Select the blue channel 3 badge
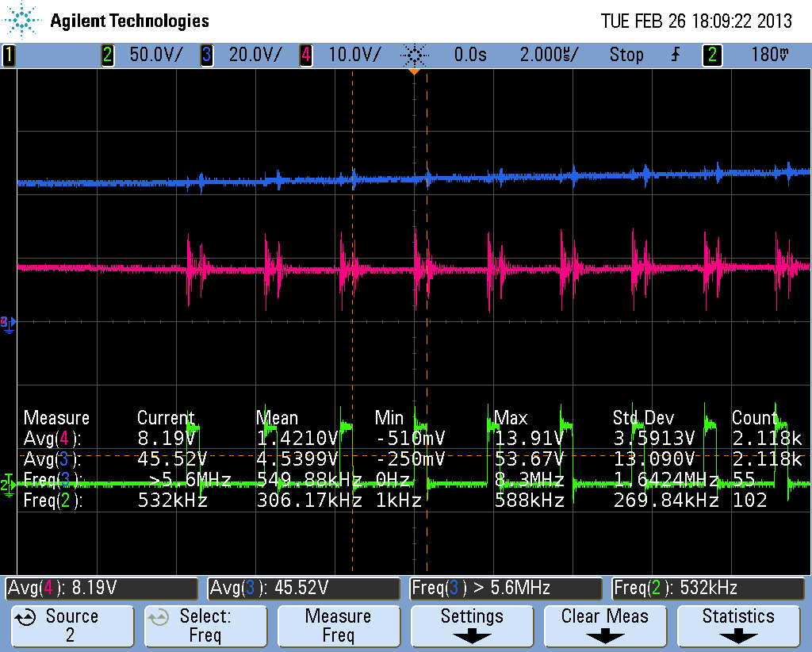 click(207, 55)
